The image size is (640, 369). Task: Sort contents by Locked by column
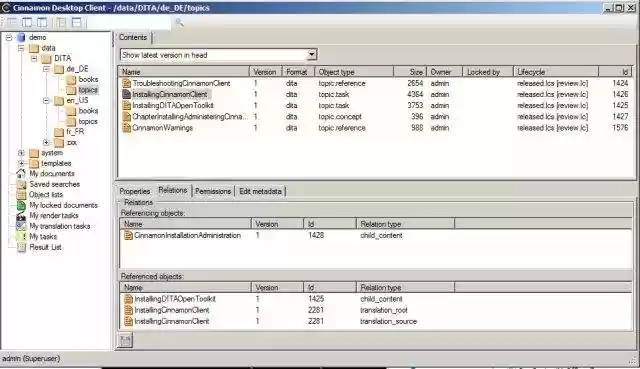(x=488, y=72)
